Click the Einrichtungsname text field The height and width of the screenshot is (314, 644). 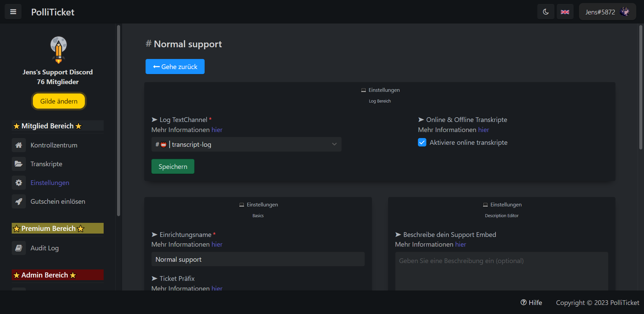(x=258, y=259)
